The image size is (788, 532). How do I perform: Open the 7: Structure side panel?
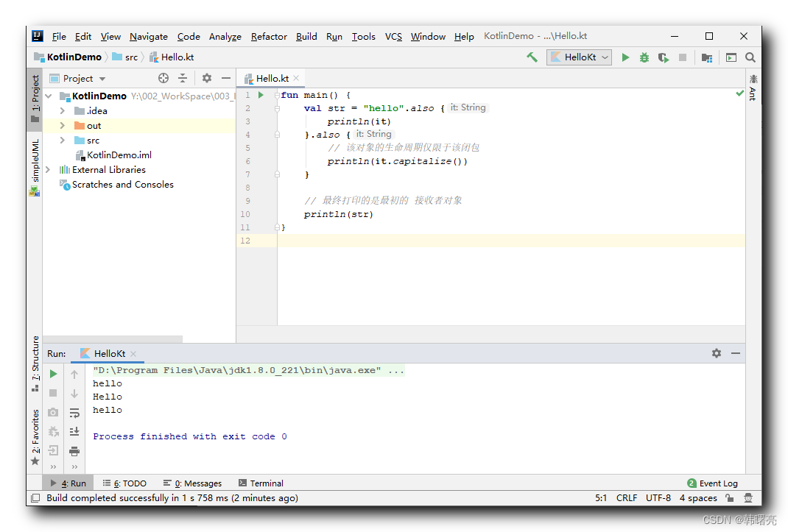pyautogui.click(x=35, y=363)
